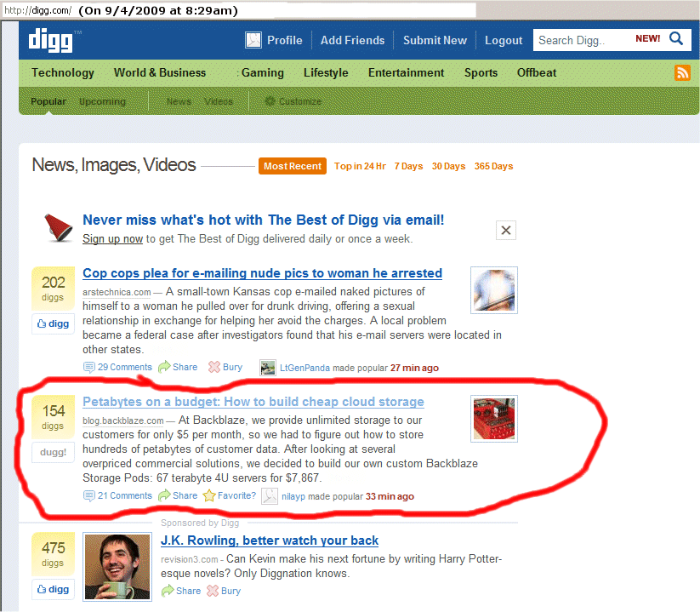This screenshot has height=612, width=700.
Task: Open the Gaming category
Action: click(x=263, y=73)
